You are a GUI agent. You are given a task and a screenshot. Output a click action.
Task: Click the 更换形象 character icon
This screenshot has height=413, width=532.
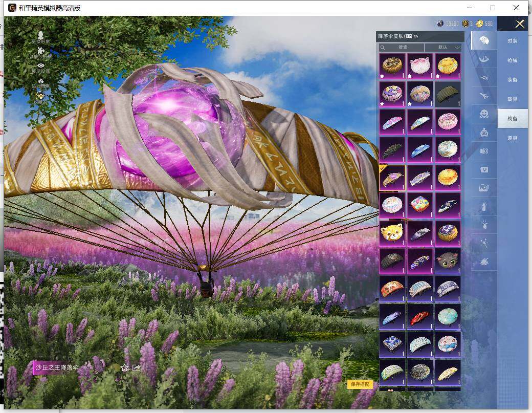pyautogui.click(x=41, y=36)
